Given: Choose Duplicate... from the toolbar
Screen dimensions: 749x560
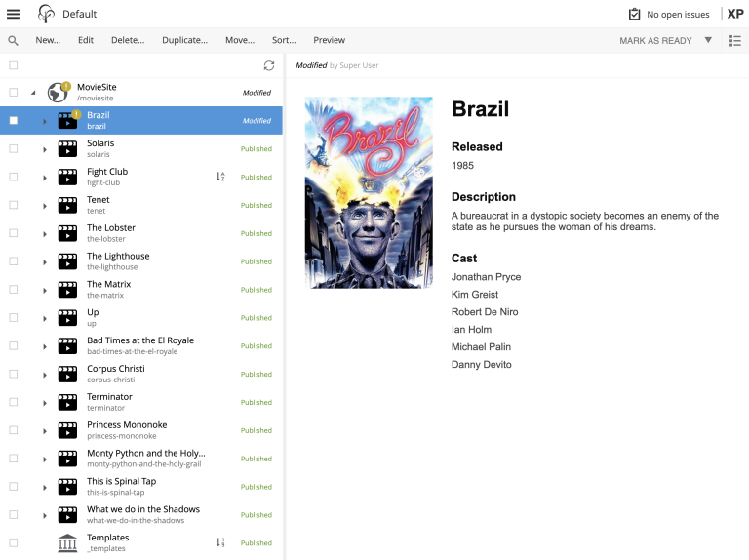Looking at the screenshot, I should tap(184, 41).
